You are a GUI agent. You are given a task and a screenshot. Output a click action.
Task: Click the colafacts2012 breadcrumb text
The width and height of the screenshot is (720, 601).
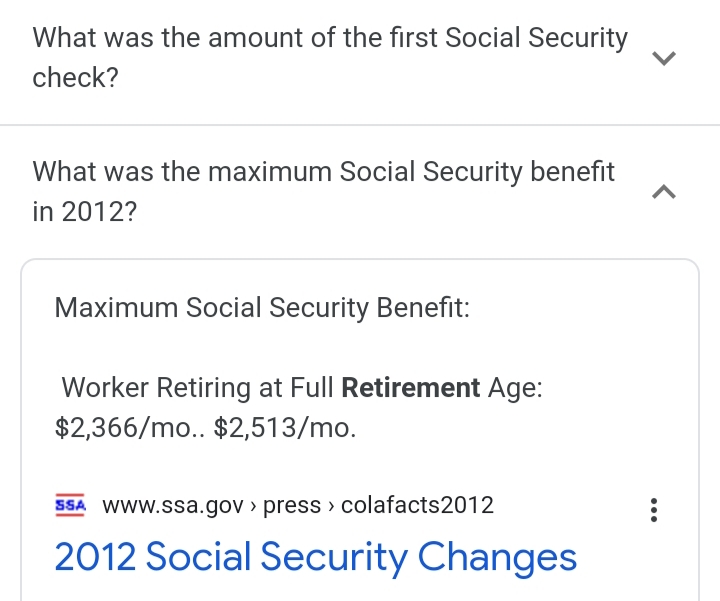tap(417, 505)
